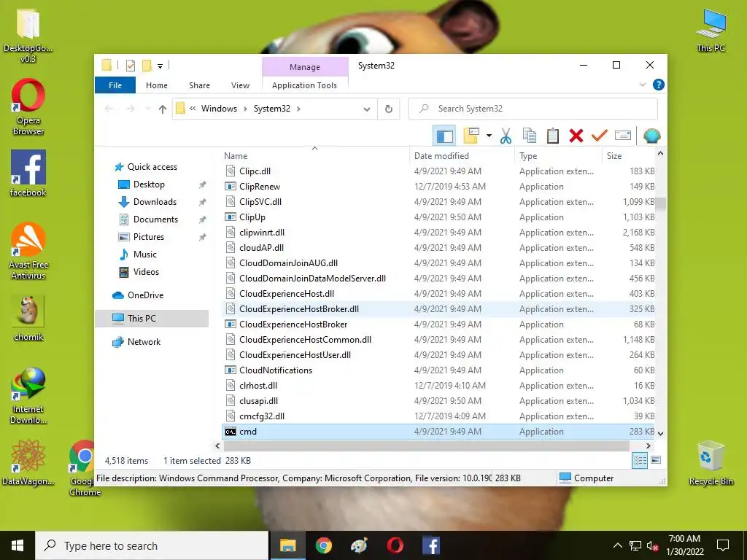Select the Recycle Bin desktop icon
This screenshot has height=560, width=747.
coord(711,463)
